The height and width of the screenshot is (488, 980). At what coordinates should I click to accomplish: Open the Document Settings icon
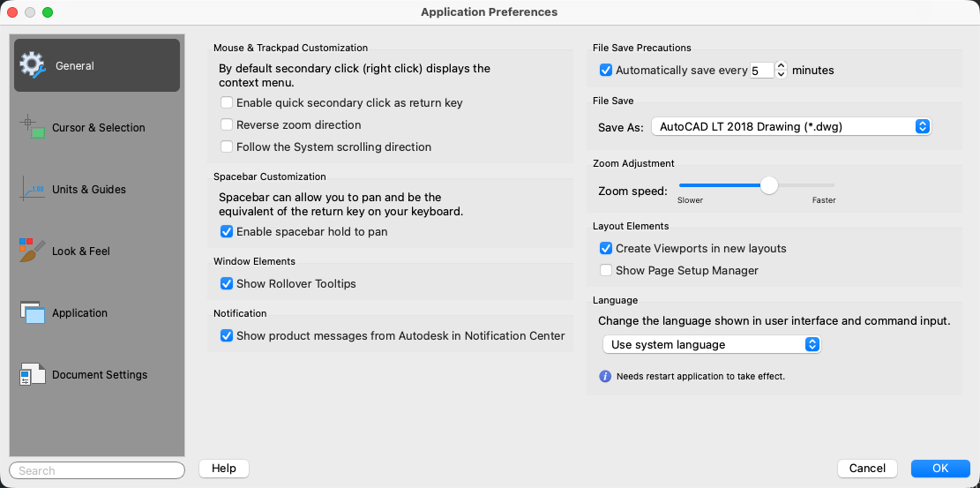[x=32, y=374]
